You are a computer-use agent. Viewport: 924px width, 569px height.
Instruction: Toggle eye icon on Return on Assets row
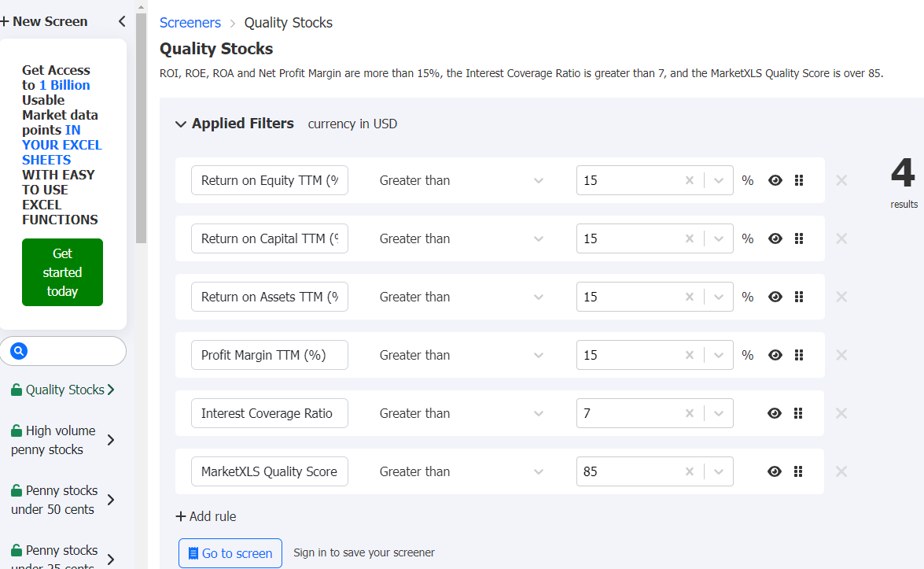775,297
